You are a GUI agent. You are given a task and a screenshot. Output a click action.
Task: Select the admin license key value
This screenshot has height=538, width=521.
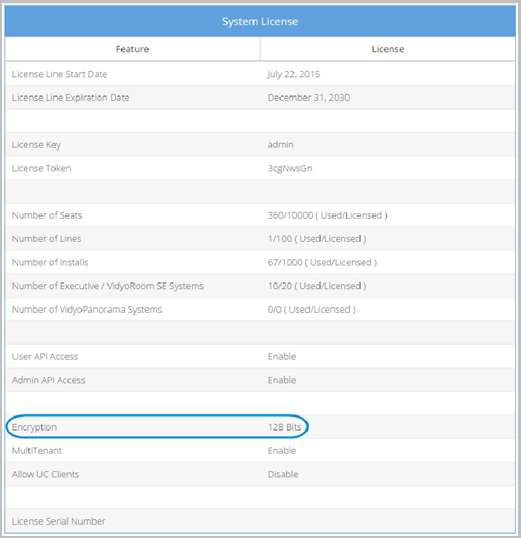[x=280, y=145]
